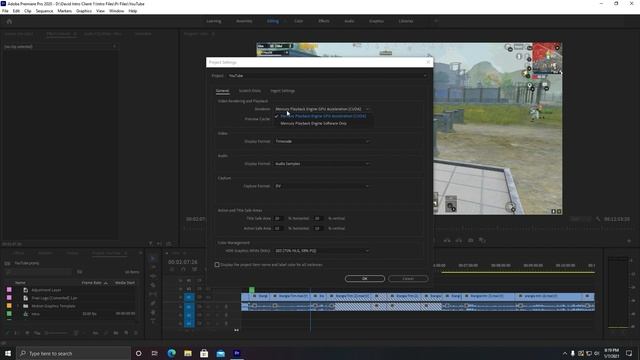Viewport: 640px width, 360px height.
Task: Click the green label of Intro item
Action: click(x=9, y=314)
